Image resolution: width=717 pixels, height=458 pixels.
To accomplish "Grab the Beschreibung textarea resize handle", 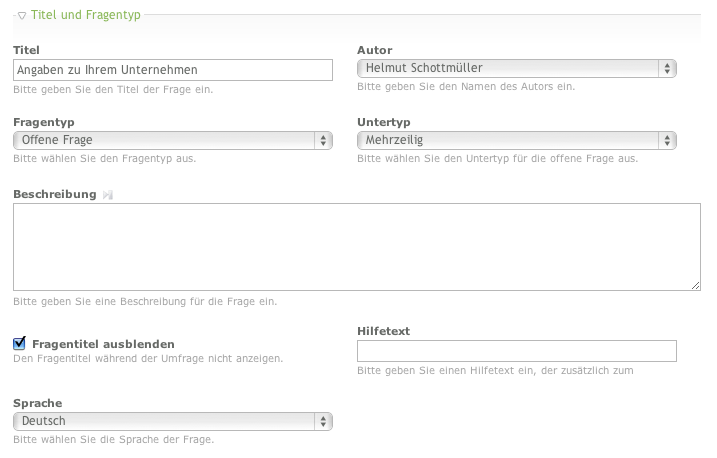I will 695,285.
